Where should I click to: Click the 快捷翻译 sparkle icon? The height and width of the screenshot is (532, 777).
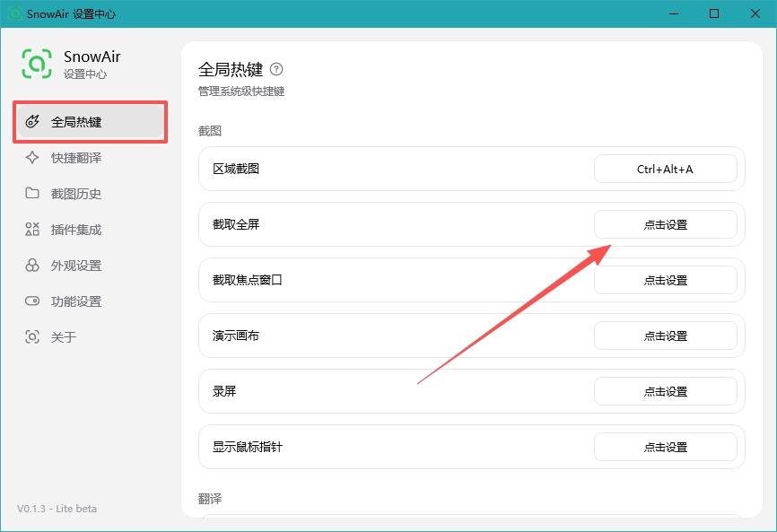pos(32,158)
